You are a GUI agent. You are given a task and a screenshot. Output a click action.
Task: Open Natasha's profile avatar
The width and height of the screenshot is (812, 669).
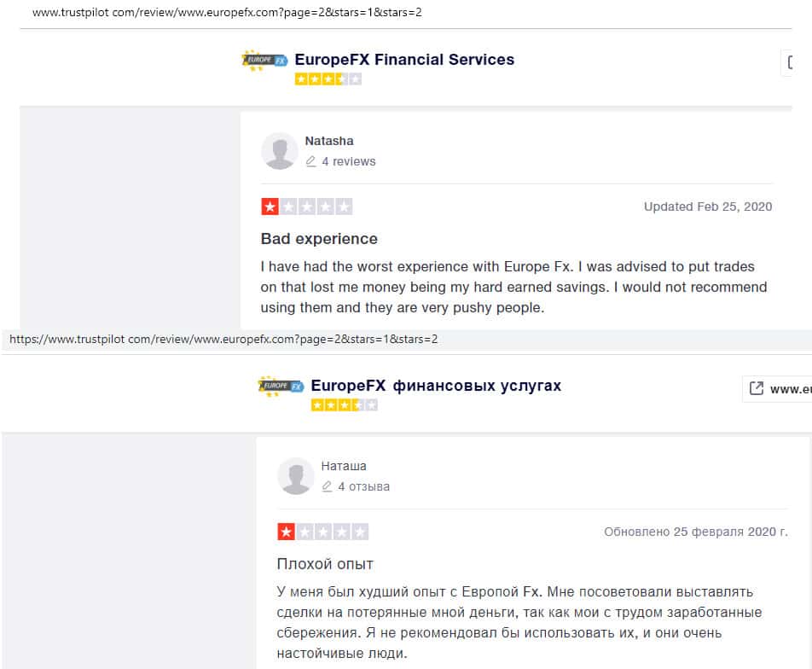[279, 151]
